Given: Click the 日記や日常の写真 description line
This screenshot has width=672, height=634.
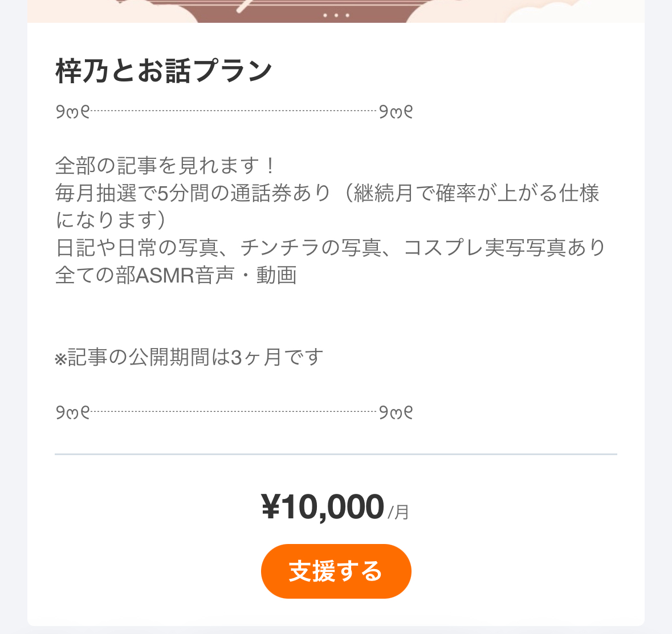Looking at the screenshot, I should click(331, 248).
